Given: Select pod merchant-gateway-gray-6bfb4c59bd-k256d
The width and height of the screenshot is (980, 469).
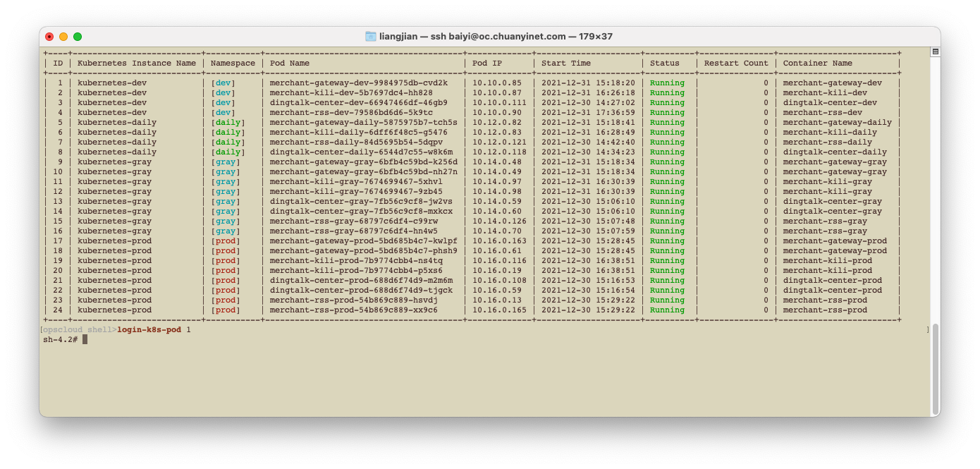Looking at the screenshot, I should click(364, 162).
